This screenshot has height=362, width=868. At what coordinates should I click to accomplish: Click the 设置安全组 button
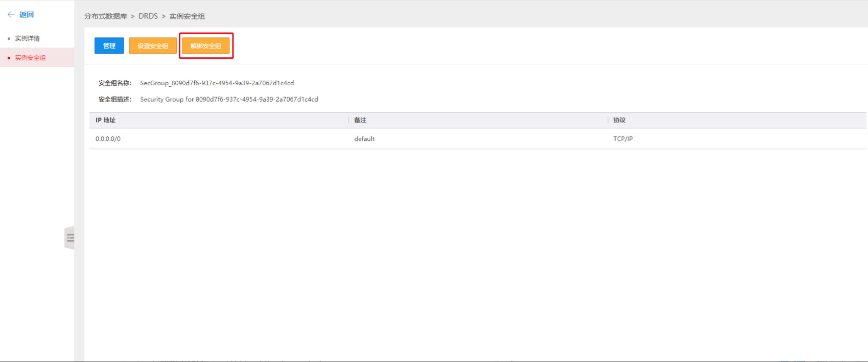click(153, 46)
